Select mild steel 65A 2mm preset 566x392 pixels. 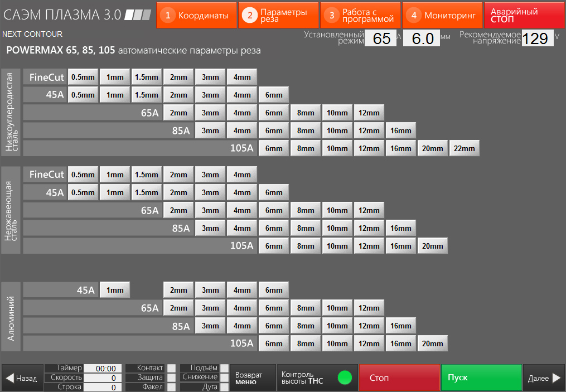click(178, 113)
